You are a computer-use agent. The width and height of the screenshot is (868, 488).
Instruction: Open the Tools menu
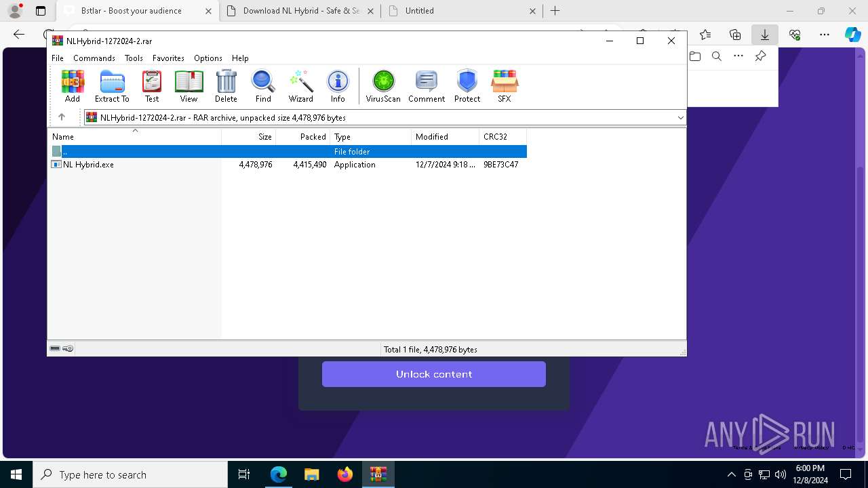(134, 58)
